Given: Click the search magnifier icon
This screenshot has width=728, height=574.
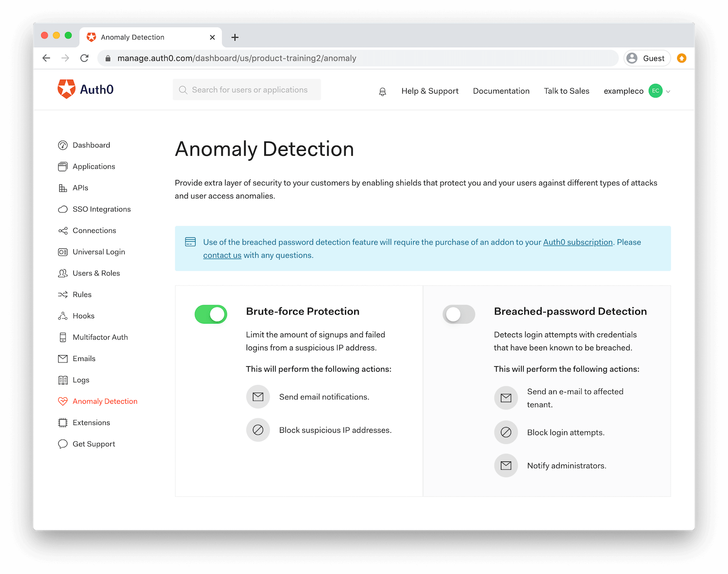Looking at the screenshot, I should pyautogui.click(x=183, y=90).
